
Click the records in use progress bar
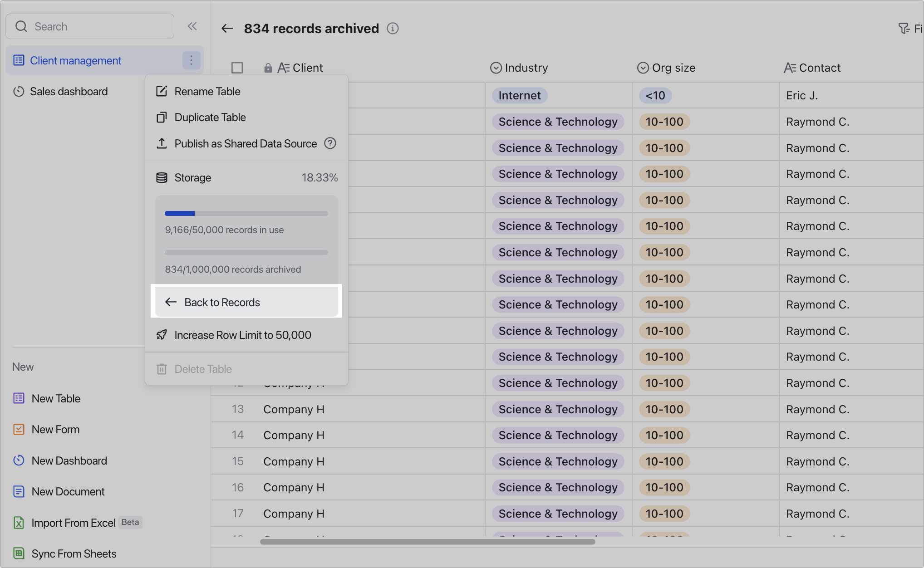pyautogui.click(x=246, y=213)
